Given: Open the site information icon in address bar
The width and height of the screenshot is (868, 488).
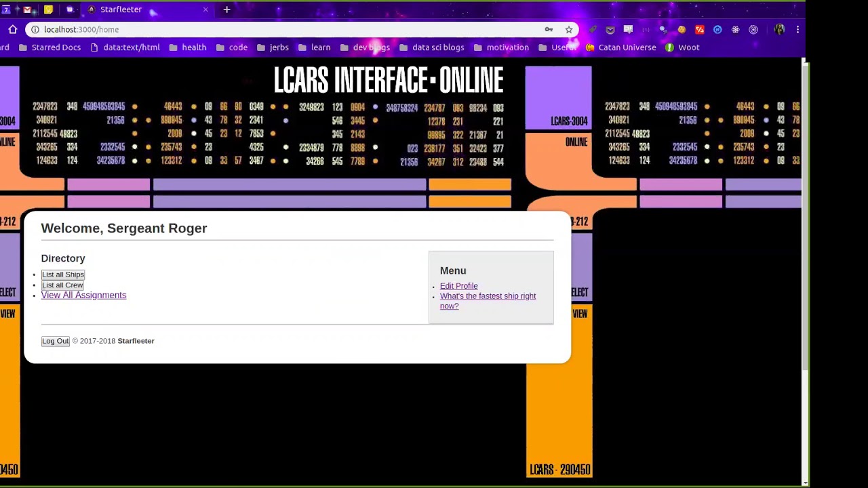Looking at the screenshot, I should point(35,29).
